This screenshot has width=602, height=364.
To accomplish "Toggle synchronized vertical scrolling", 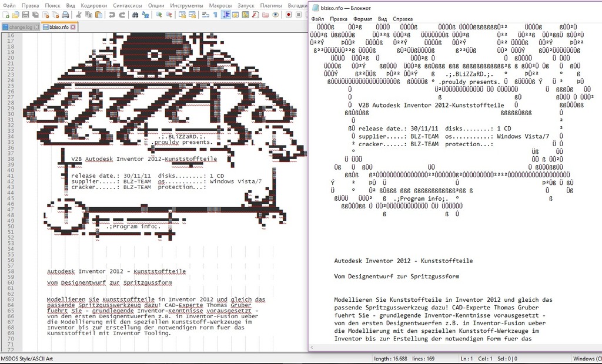I will tap(182, 15).
